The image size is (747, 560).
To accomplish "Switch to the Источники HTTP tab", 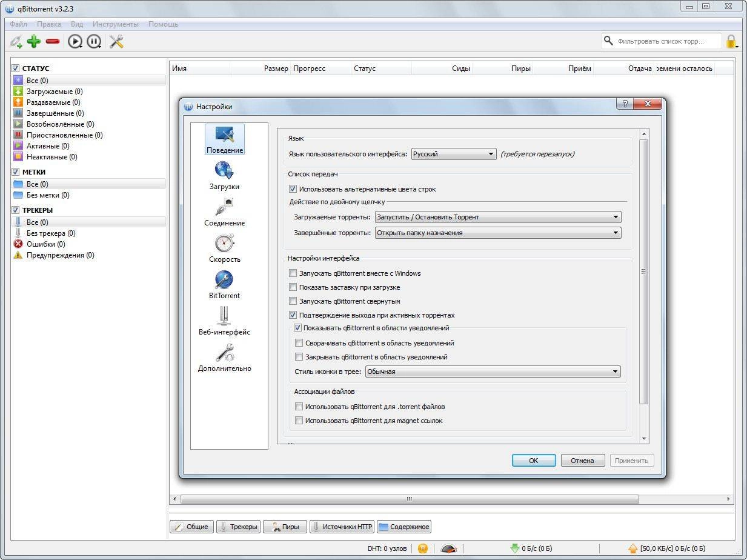I will coord(342,527).
